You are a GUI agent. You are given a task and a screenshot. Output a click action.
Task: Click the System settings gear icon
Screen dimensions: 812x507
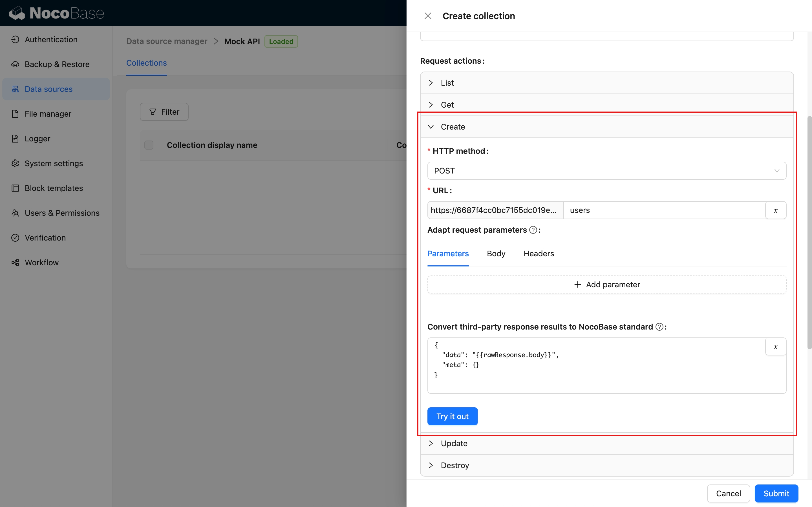[15, 164]
